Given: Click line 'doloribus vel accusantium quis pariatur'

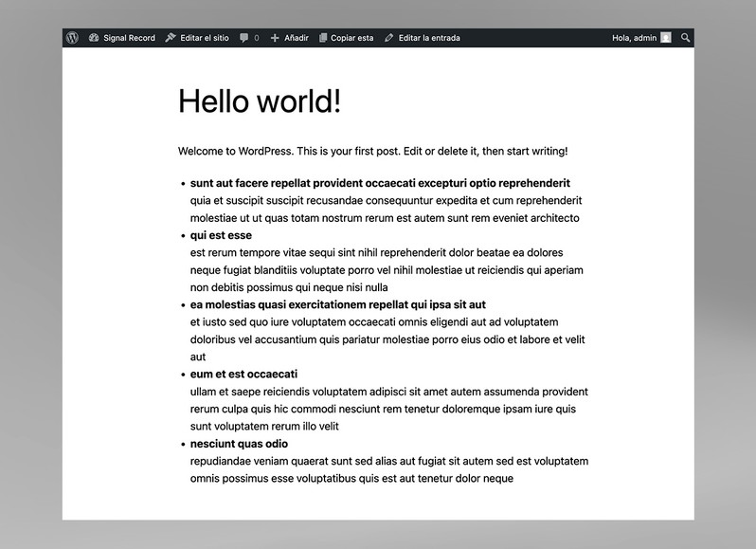Looking at the screenshot, I should (387, 339).
